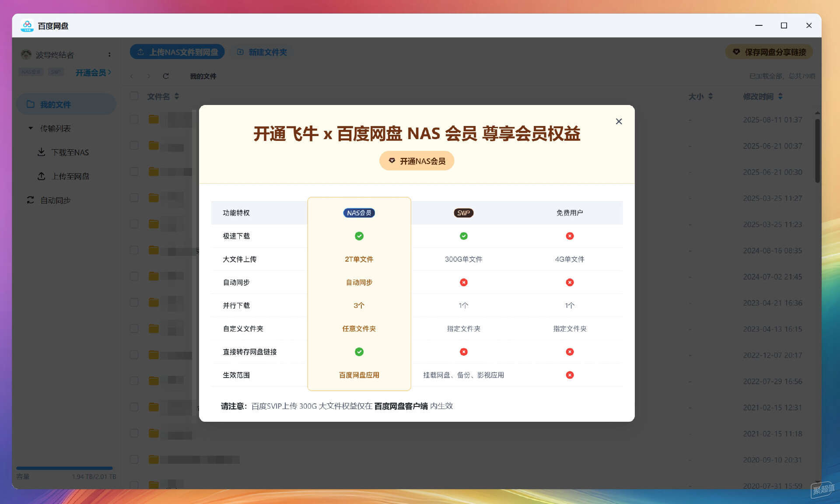Minimize the 百度网盘 window
The image size is (840, 504).
(759, 25)
